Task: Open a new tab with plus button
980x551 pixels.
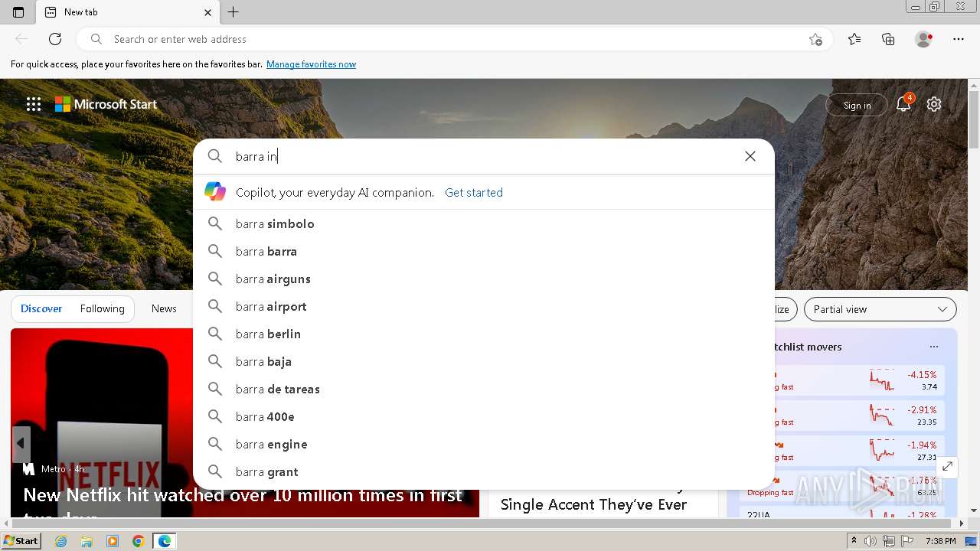Action: (x=234, y=12)
